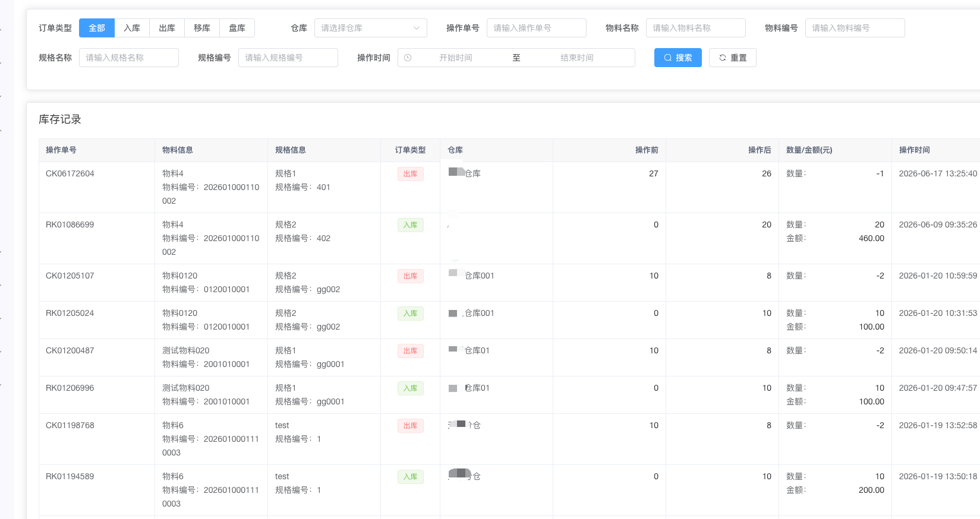Screen dimensions: 980x519
Task: Click the 出库 tag in row CK01200487
Action: point(411,351)
